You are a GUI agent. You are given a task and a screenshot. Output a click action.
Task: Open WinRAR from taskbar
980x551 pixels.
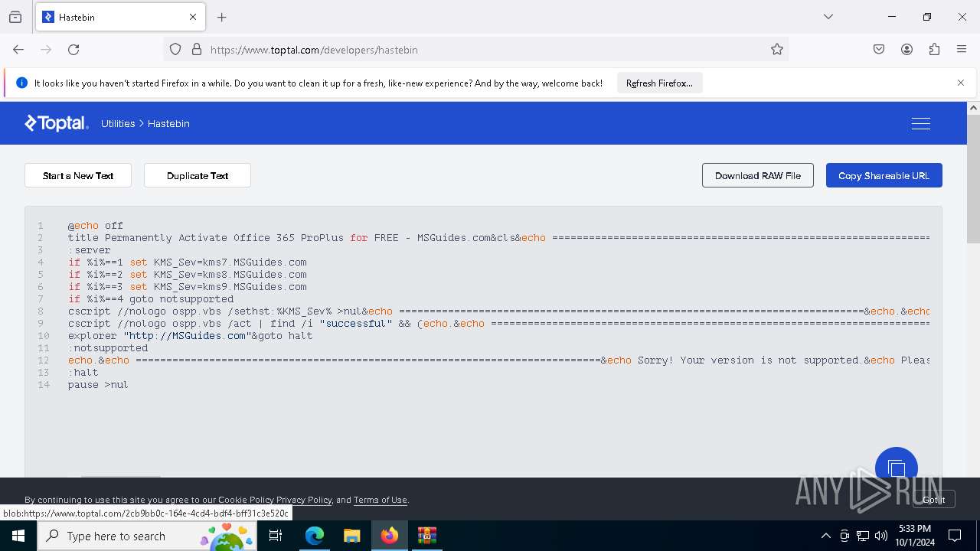[x=426, y=536]
